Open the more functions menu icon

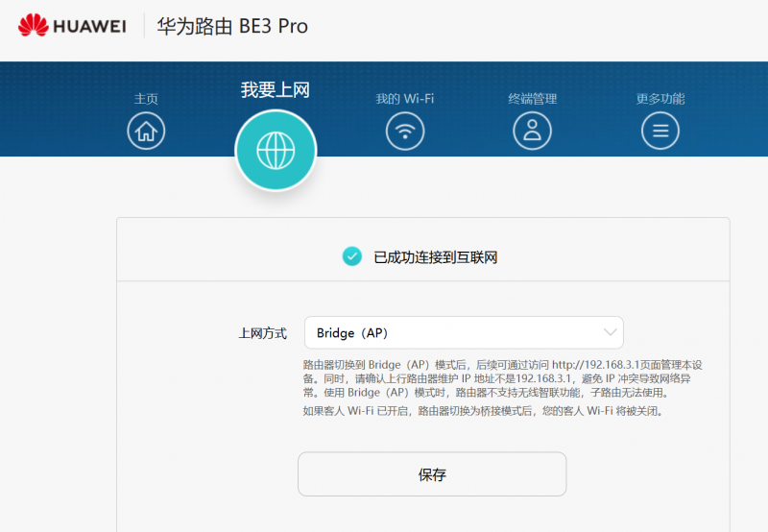[x=660, y=131]
